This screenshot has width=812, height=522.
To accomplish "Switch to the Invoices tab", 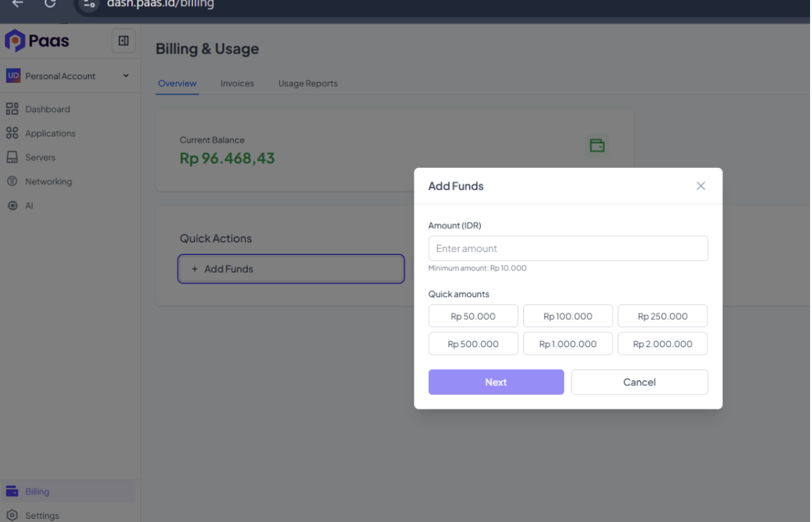I will point(237,84).
